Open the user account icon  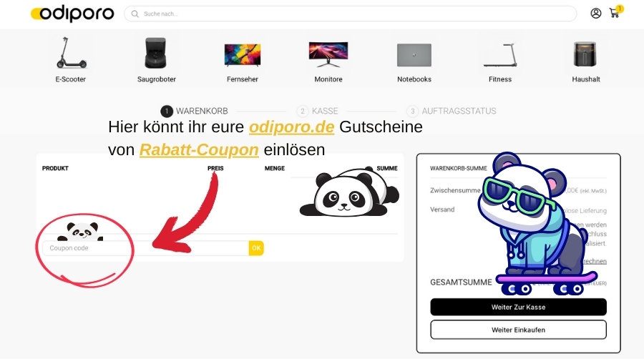[x=596, y=13]
